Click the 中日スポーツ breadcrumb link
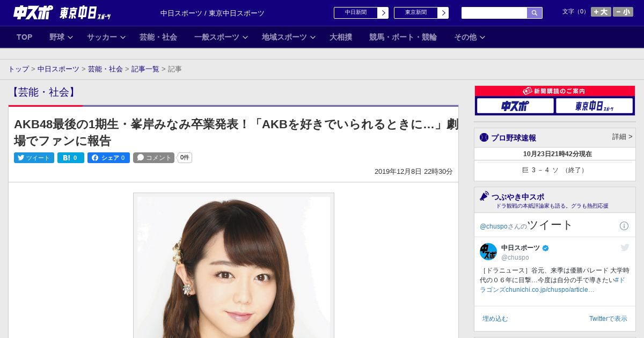644x338 pixels. [x=58, y=69]
